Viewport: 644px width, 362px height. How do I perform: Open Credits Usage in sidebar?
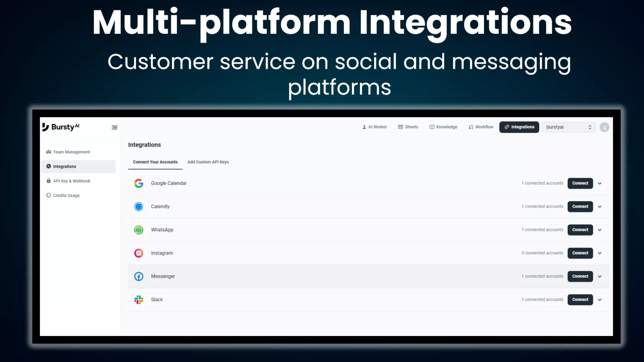[x=66, y=196]
